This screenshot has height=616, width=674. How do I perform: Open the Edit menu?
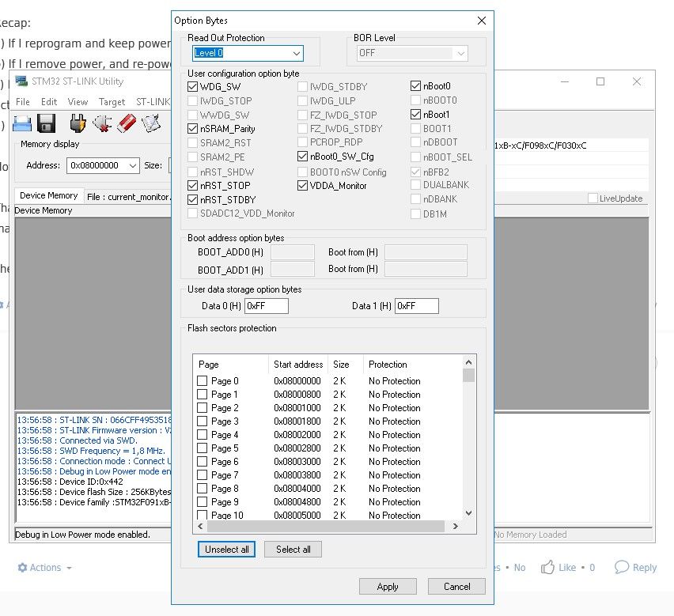(49, 102)
